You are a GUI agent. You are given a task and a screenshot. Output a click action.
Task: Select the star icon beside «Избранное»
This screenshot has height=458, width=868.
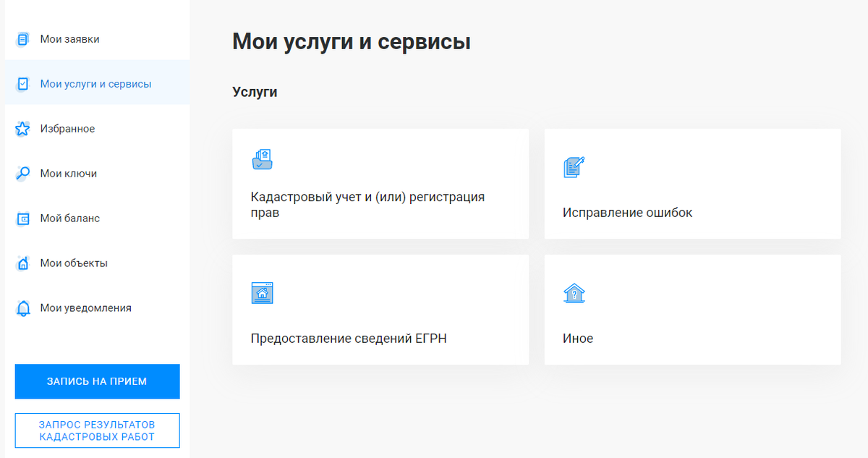tap(22, 128)
